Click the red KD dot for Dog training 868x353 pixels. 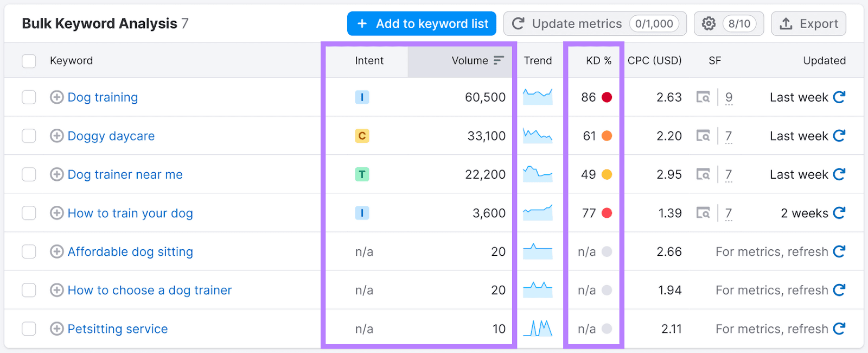coord(607,97)
